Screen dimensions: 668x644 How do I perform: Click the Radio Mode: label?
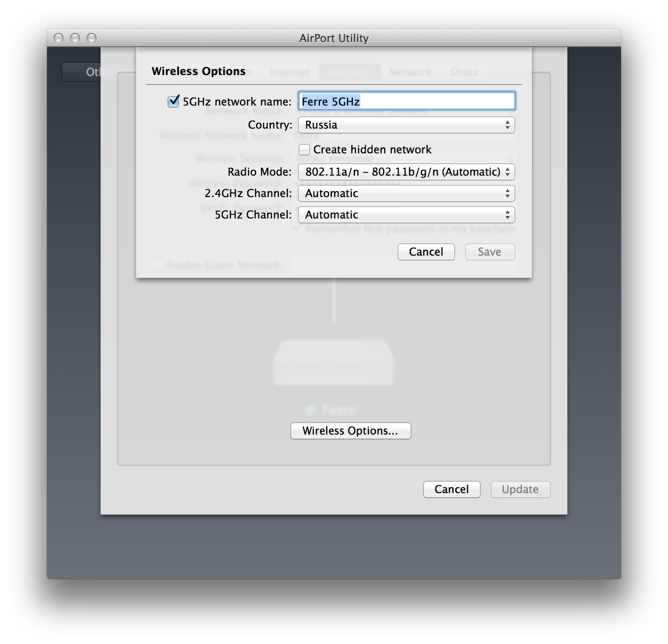pyautogui.click(x=260, y=172)
